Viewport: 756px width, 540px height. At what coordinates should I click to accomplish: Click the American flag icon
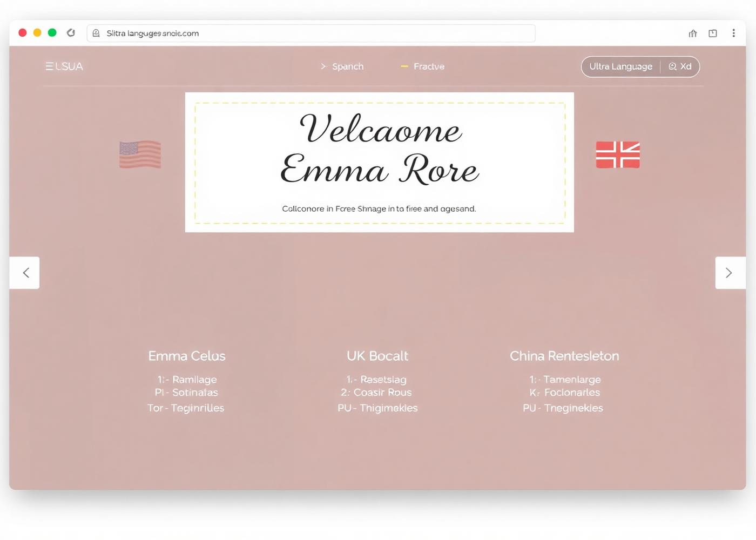(x=140, y=154)
